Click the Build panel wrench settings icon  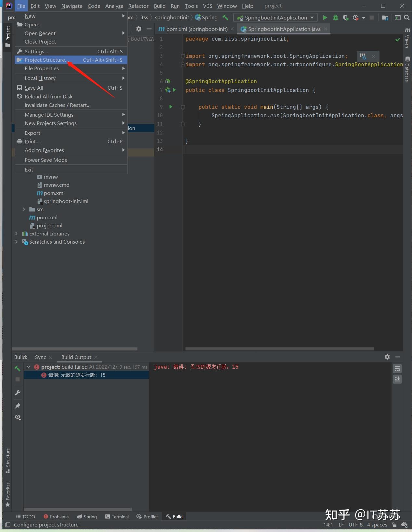pyautogui.click(x=18, y=393)
